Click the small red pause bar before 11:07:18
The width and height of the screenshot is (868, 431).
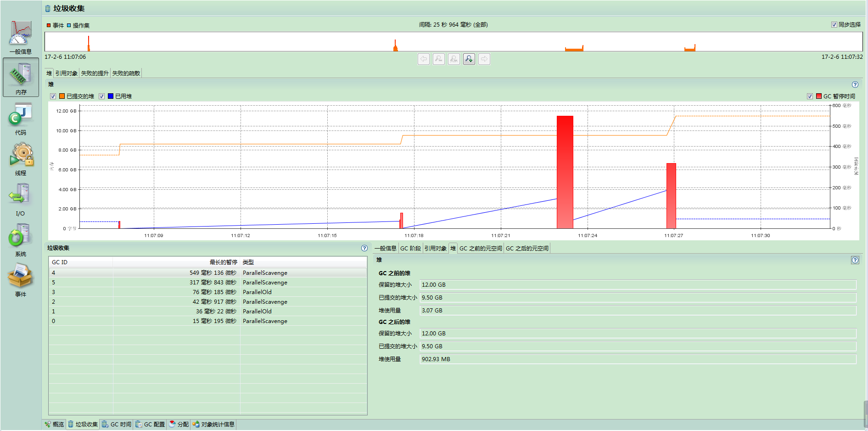point(401,221)
